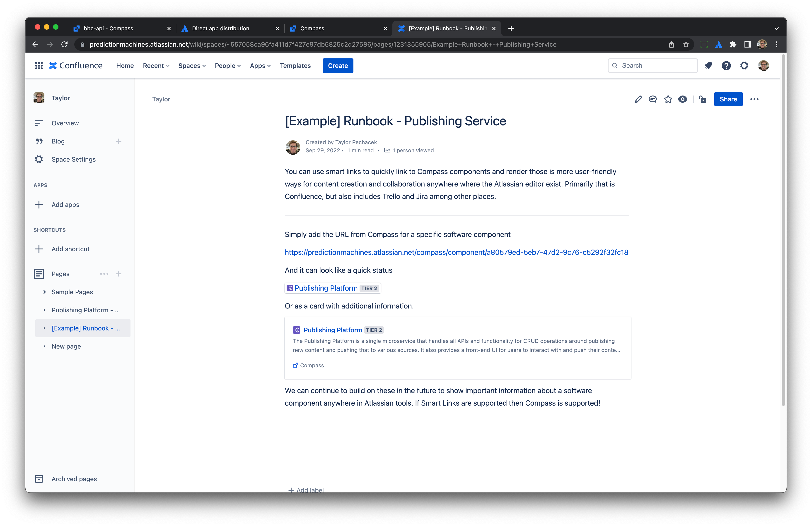The width and height of the screenshot is (812, 526).
Task: Open Space Settings in the sidebar
Action: [x=73, y=159]
